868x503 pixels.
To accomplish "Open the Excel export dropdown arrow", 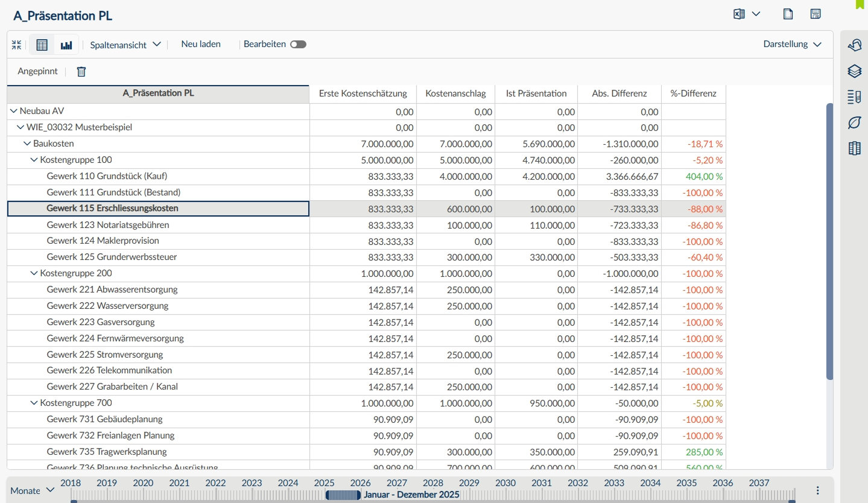I will click(x=756, y=14).
